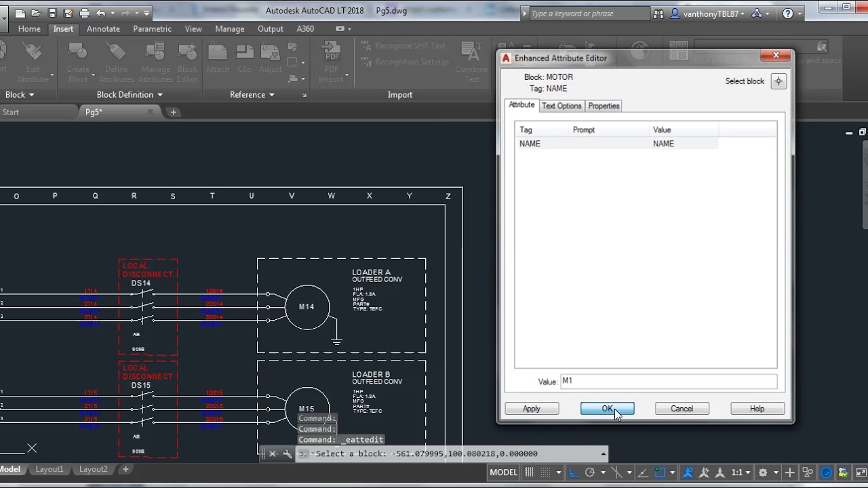Click the Autodesk sign-in binoculars search icon

658,14
